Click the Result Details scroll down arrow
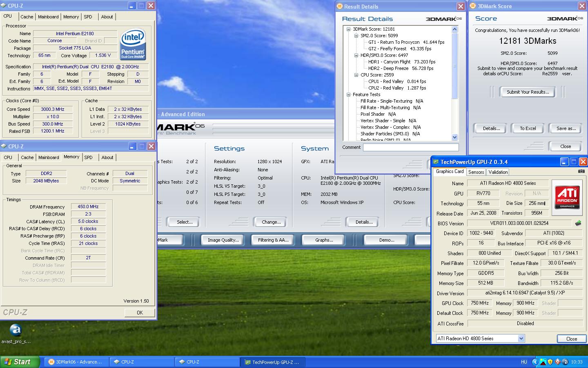 coord(455,137)
